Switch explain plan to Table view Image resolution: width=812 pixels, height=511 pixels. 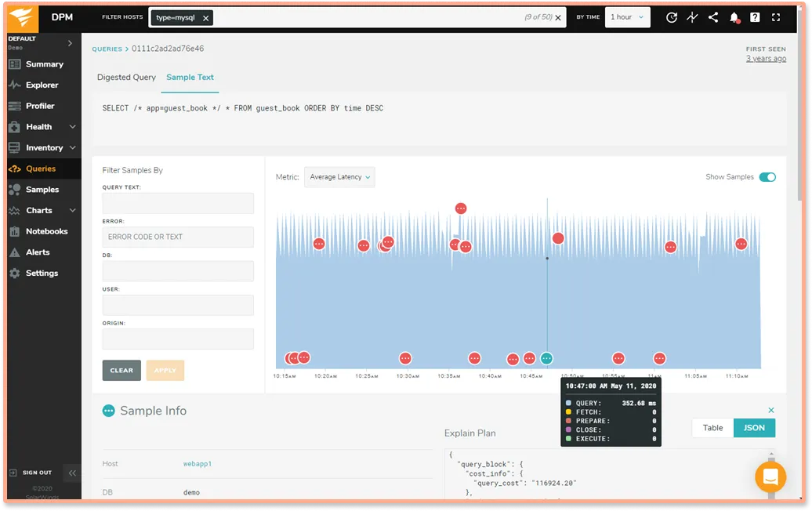[712, 428]
